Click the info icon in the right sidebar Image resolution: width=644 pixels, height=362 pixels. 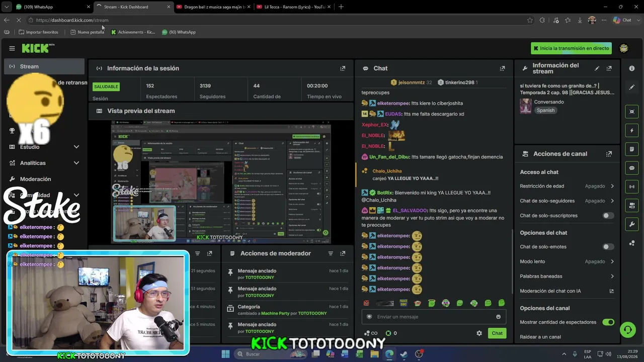632,68
